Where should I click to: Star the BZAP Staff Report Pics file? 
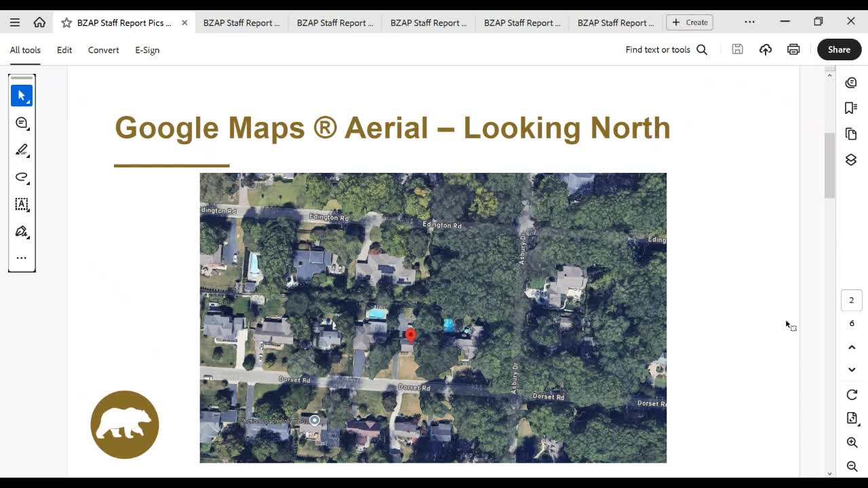[66, 22]
